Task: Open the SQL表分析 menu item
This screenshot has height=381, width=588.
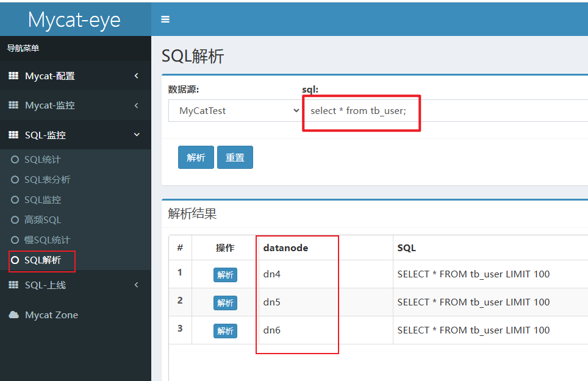Action: click(x=47, y=180)
